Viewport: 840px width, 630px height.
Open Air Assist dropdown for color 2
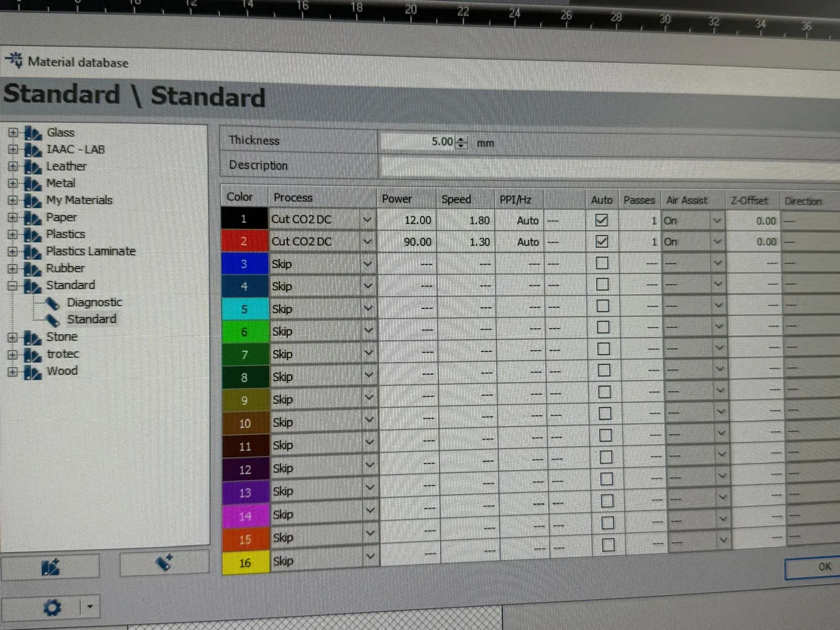coord(717,242)
